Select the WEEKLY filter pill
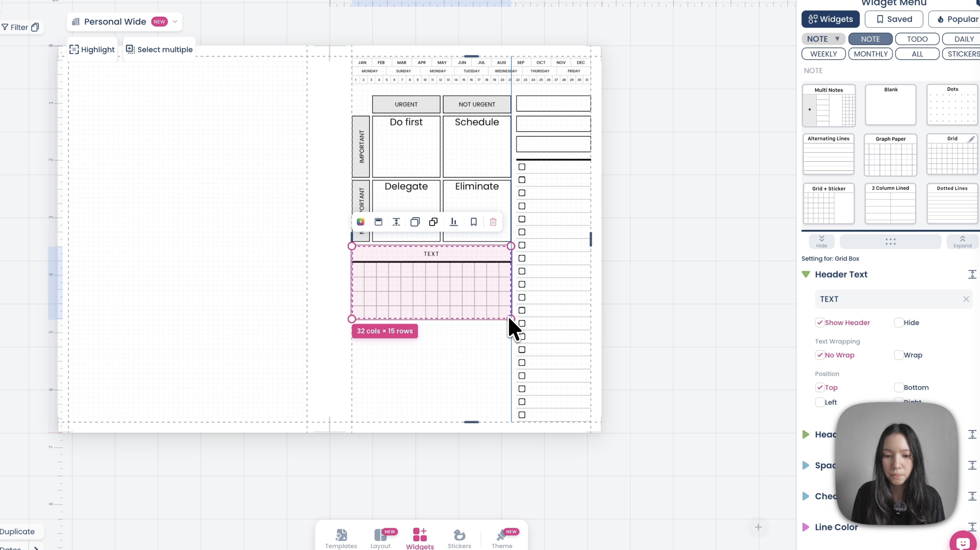This screenshot has width=980, height=550. (824, 54)
